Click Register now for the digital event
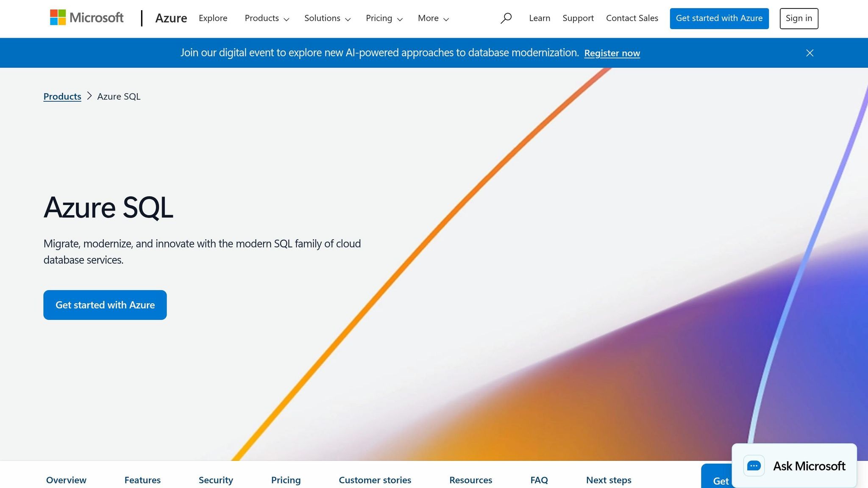The height and width of the screenshot is (488, 868). pyautogui.click(x=612, y=53)
